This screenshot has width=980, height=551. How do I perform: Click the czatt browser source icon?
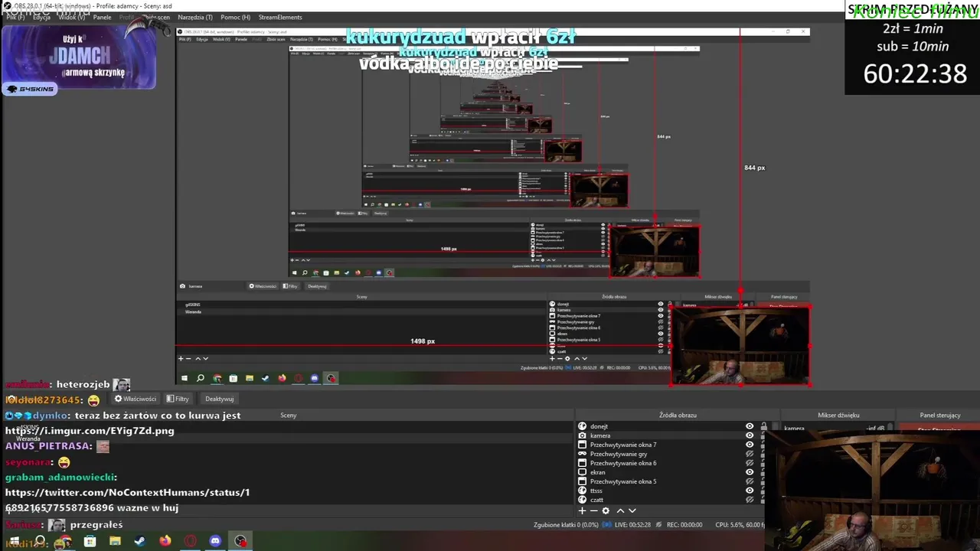point(582,500)
